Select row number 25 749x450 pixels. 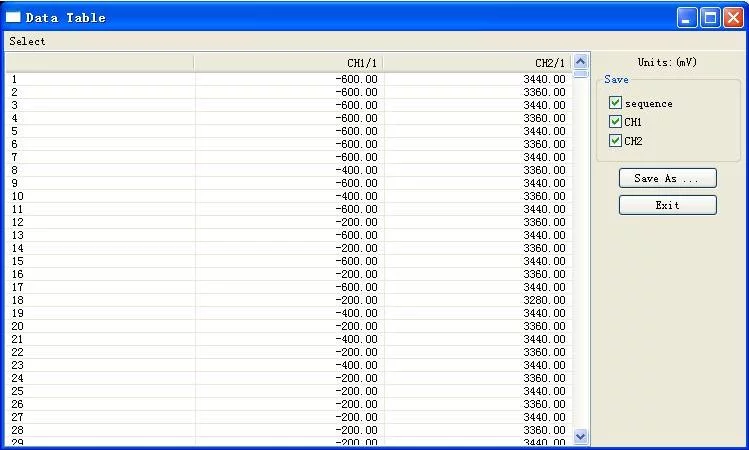(x=17, y=391)
